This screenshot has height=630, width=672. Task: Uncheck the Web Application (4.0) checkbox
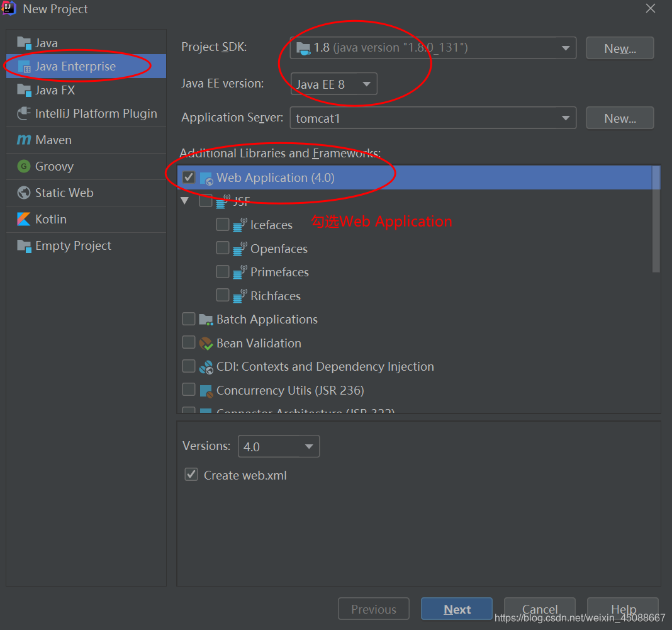(x=189, y=177)
